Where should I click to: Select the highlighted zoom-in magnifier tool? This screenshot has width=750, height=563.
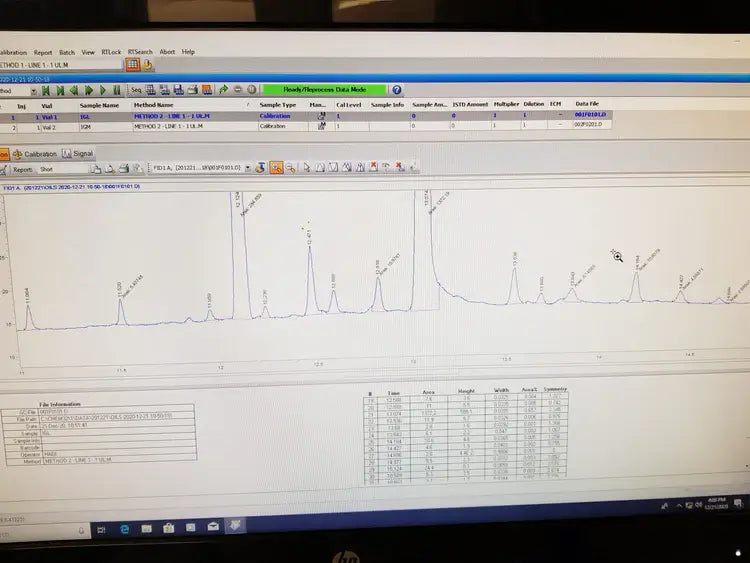tap(276, 168)
